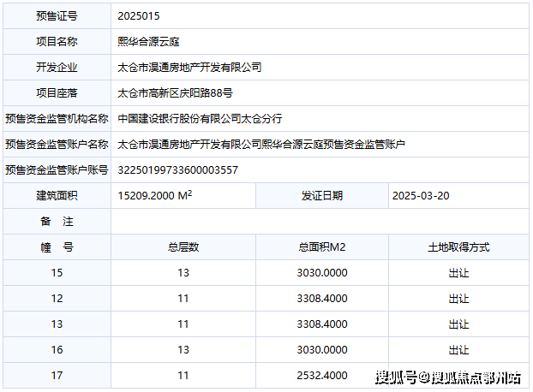533x392 pixels.
Task: Click 出让 in building 16 row
Action: 458,349
